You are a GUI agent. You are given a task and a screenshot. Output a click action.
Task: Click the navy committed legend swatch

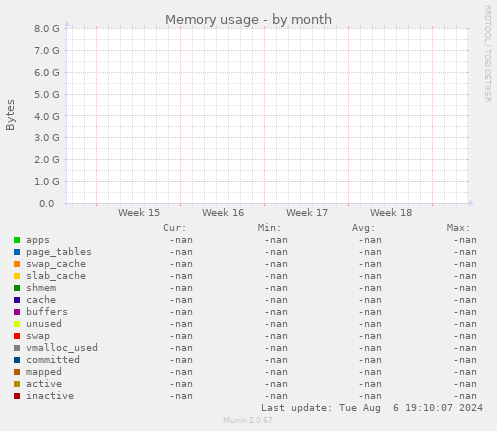(x=17, y=360)
